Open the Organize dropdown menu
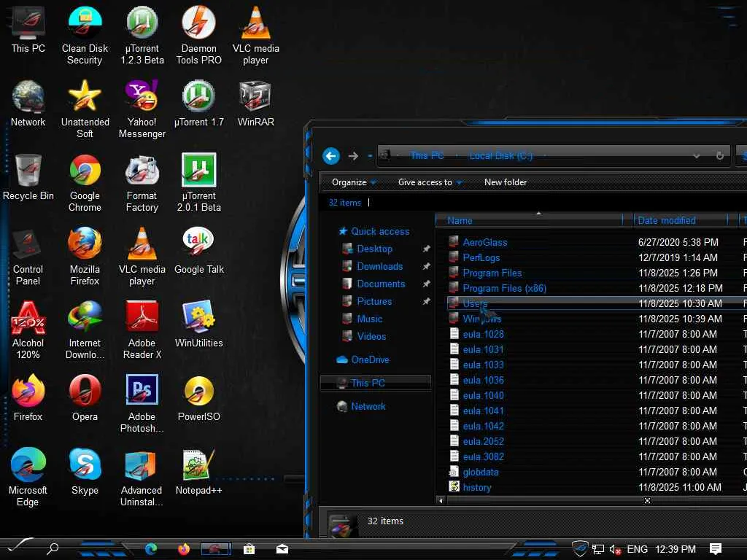 coord(354,182)
